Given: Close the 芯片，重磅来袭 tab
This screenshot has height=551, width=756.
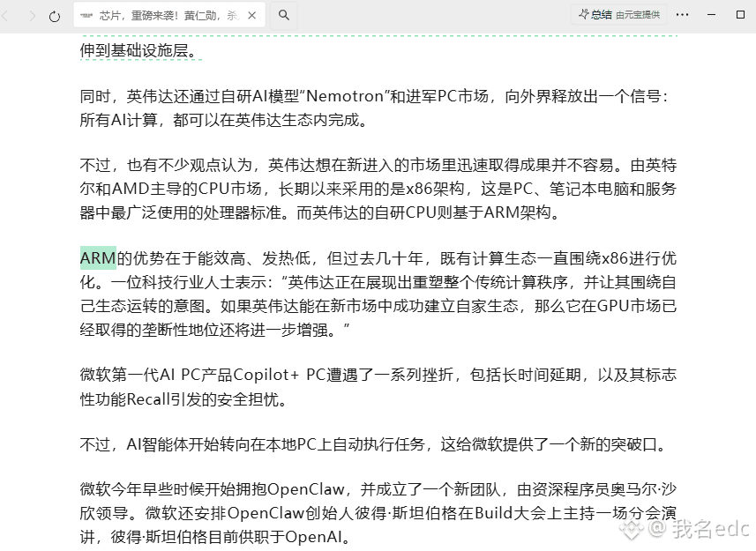Looking at the screenshot, I should pos(251,15).
